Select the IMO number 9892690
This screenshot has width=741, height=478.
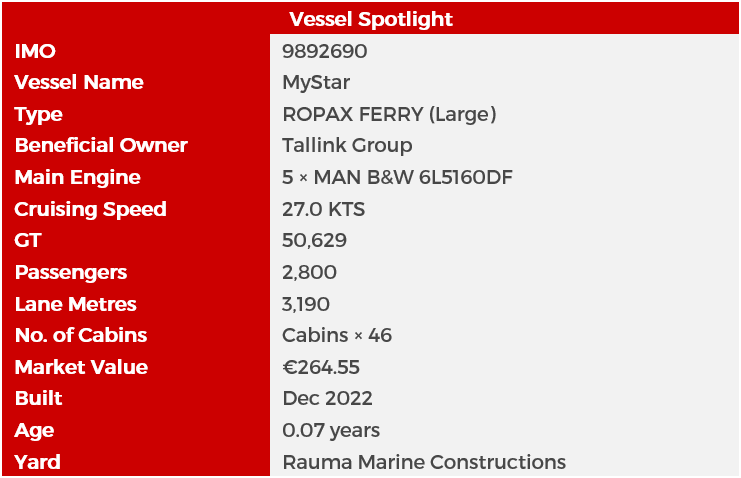325,51
